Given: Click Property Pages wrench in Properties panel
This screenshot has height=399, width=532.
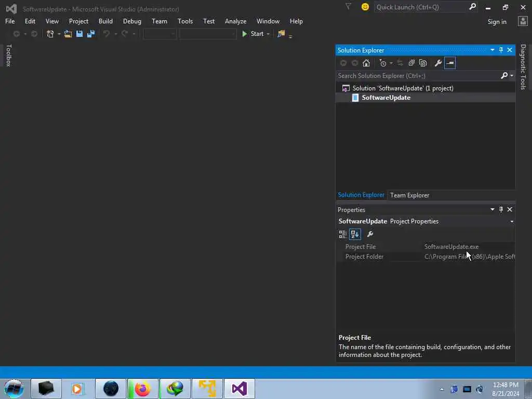Looking at the screenshot, I should [370, 234].
